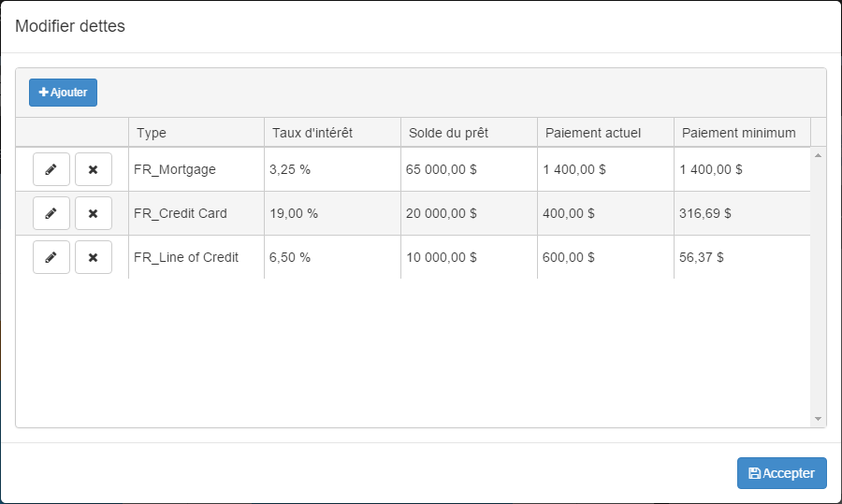842x504 pixels.
Task: Click the 10 000,00 $ loan balance cell
Action: click(442, 257)
